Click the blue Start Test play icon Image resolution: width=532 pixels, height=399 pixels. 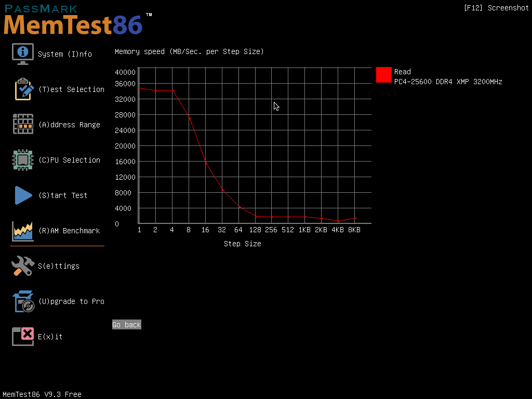[x=23, y=195]
